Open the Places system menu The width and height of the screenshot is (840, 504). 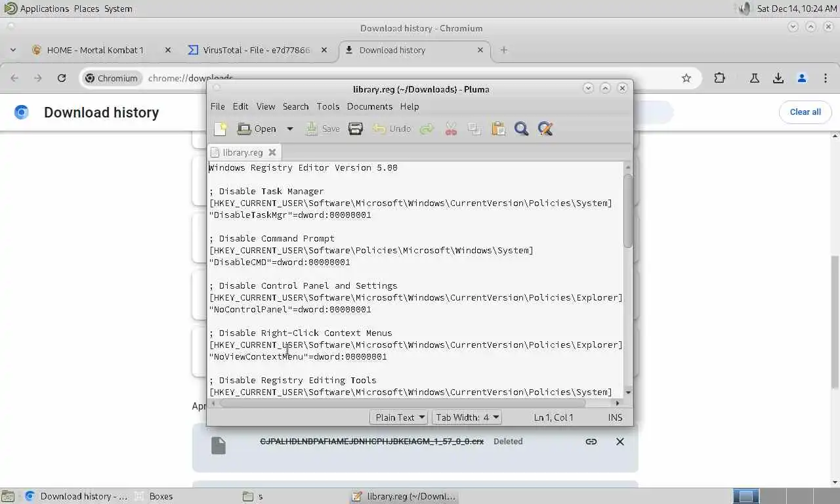(x=87, y=9)
